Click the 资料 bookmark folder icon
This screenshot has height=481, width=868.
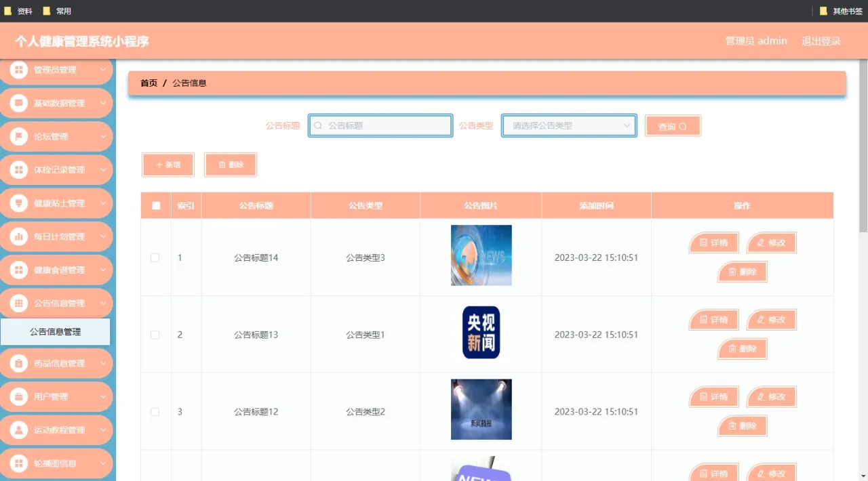pos(8,11)
